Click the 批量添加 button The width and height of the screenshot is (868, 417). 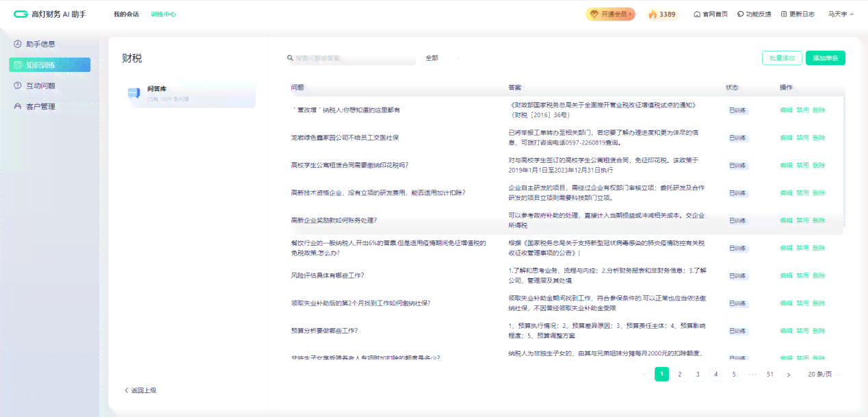(x=782, y=58)
